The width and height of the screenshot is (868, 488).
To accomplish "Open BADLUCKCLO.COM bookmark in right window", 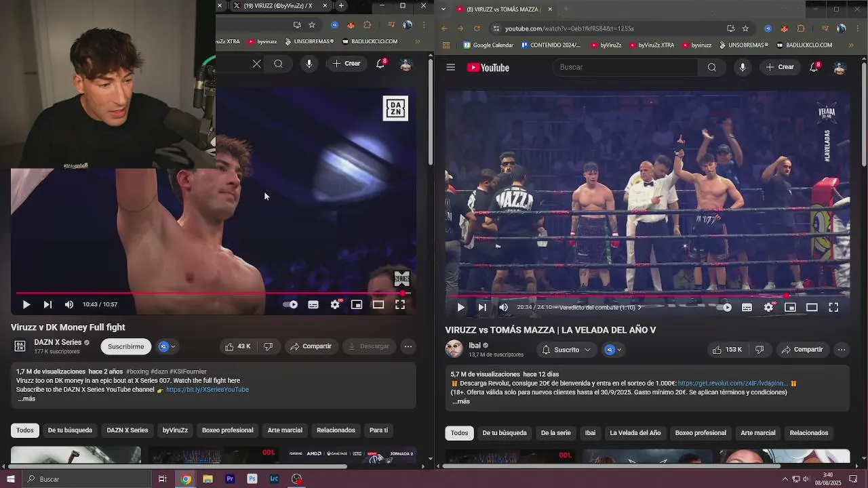I will coord(804,45).
